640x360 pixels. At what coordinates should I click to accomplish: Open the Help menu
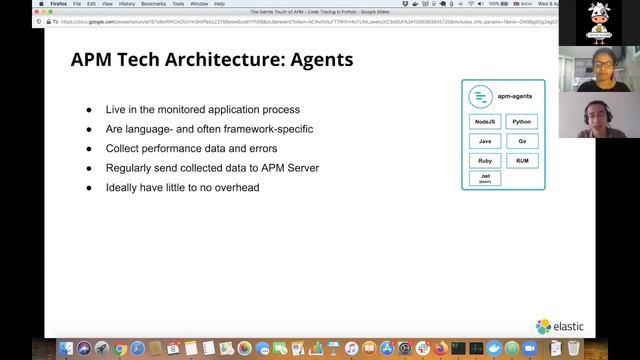219,4
